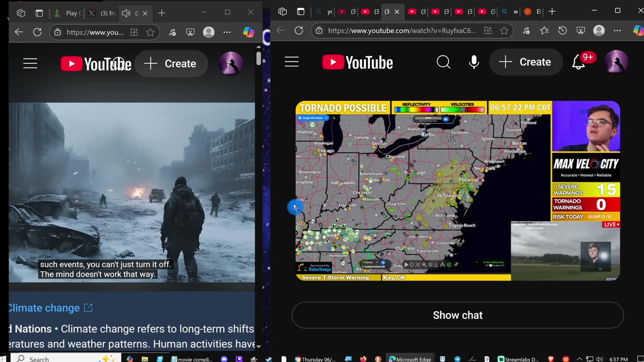
Task: Open account avatar in right YouTube window
Action: 616,62
